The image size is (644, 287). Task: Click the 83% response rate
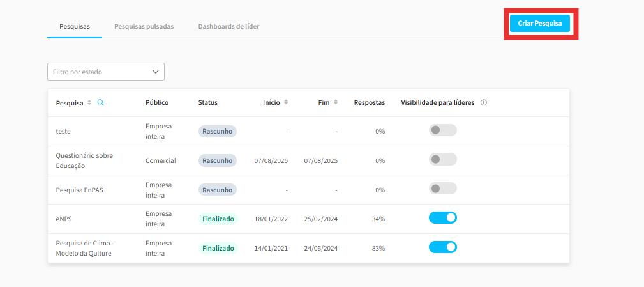[378, 249]
